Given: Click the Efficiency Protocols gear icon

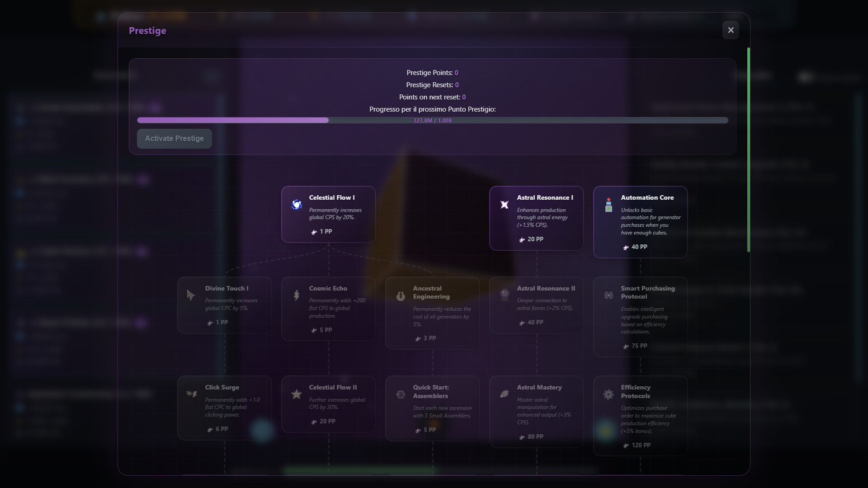Looking at the screenshot, I should pos(608,394).
